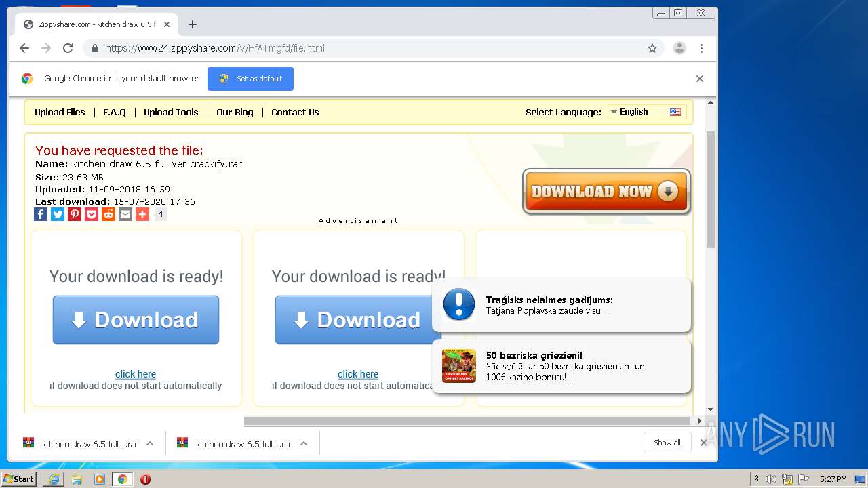Viewport: 868px width, 488px height.
Task: Reload the Zippyshare page
Action: click(68, 48)
